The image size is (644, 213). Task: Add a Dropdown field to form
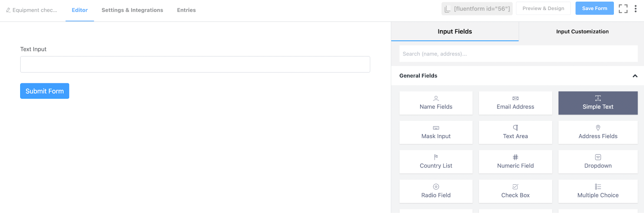598,162
